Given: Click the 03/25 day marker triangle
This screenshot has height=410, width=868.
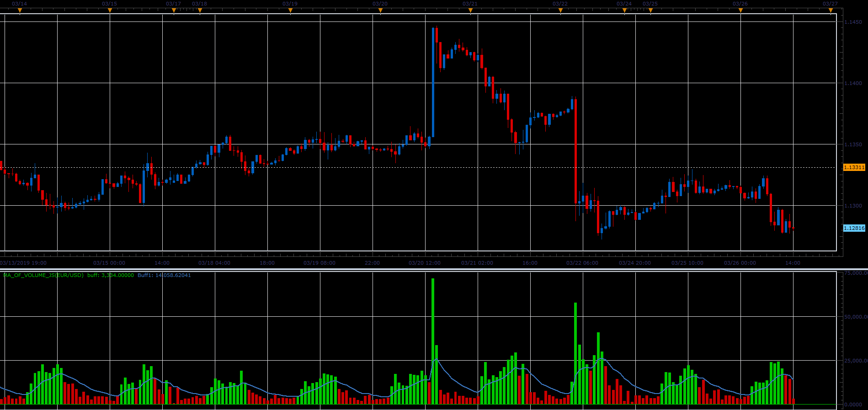Looking at the screenshot, I should (x=650, y=11).
